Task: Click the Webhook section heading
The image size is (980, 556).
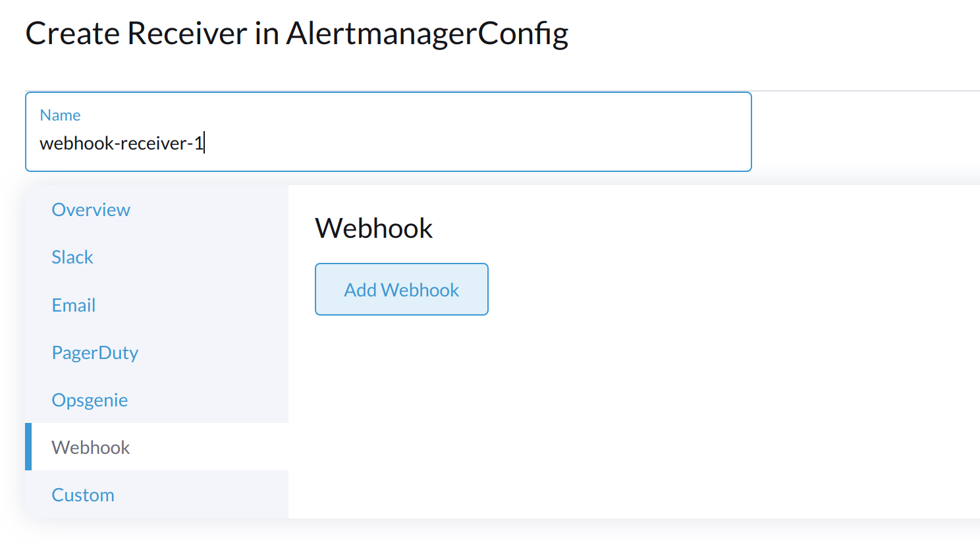Action: (x=373, y=228)
